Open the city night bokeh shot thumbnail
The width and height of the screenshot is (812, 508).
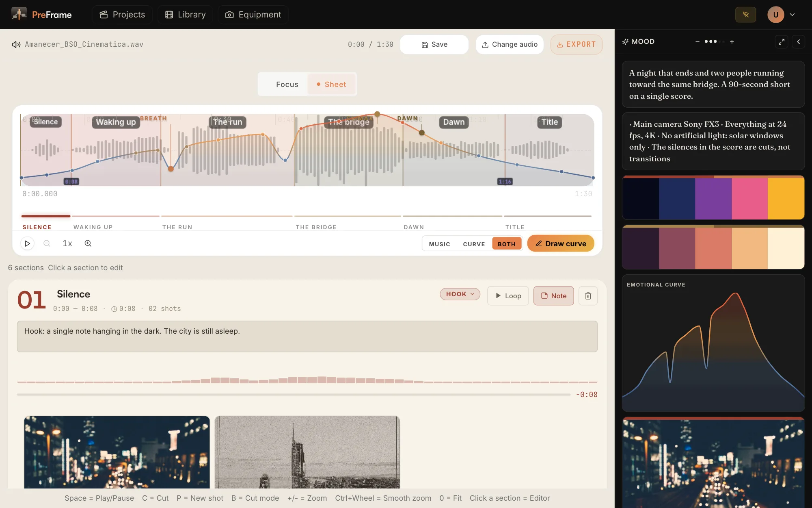click(x=117, y=452)
